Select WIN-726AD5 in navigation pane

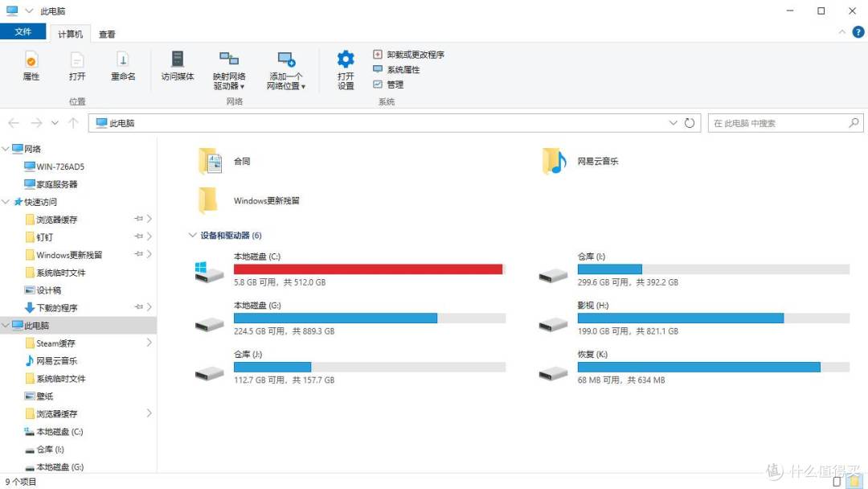(54, 166)
